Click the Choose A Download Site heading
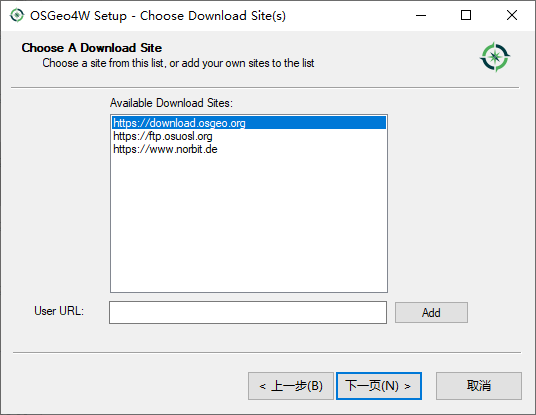This screenshot has width=536, height=415. [92, 48]
